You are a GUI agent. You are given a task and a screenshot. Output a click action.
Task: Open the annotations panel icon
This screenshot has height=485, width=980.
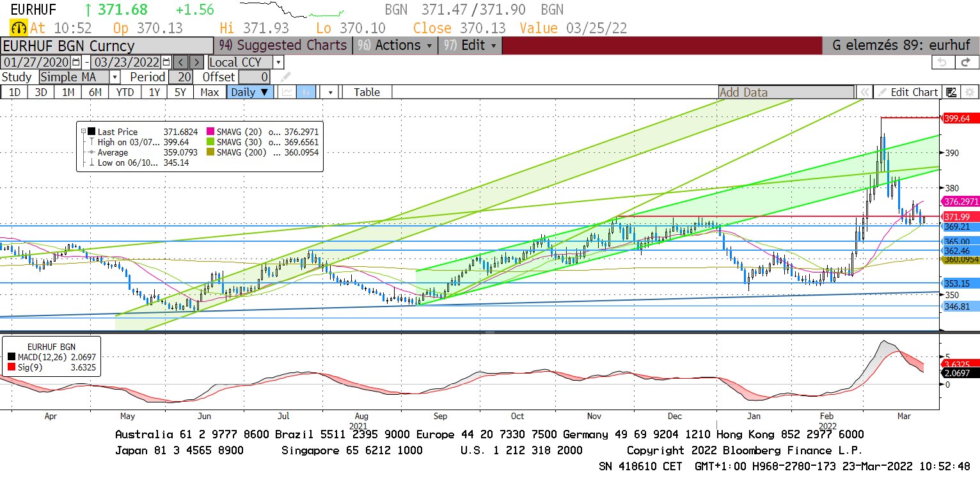click(x=951, y=92)
